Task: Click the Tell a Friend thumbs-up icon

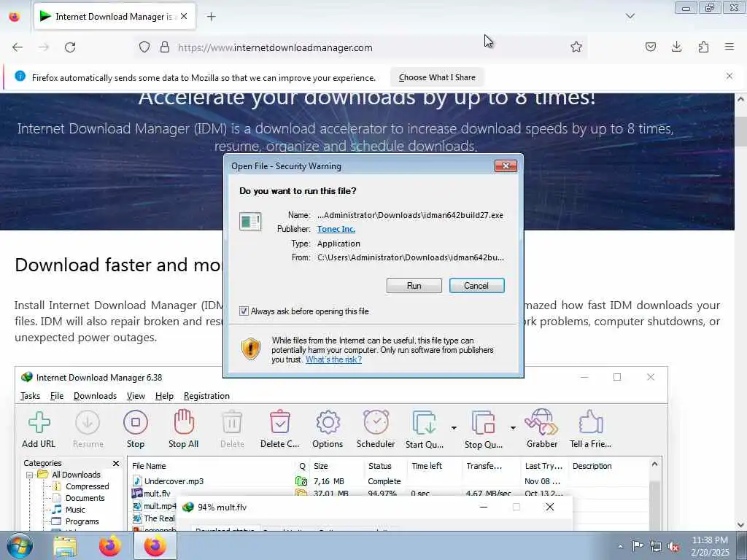Action: (591, 422)
